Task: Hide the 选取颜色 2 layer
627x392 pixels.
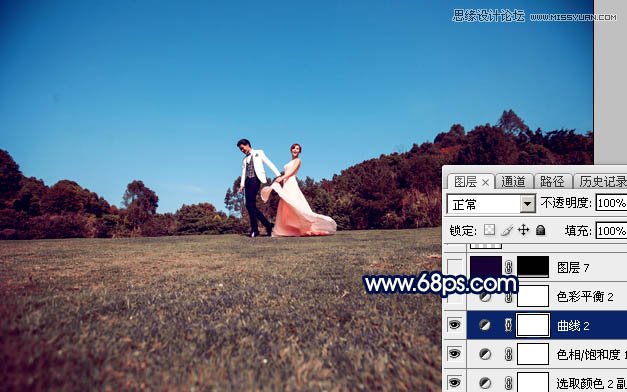Action: (x=455, y=382)
